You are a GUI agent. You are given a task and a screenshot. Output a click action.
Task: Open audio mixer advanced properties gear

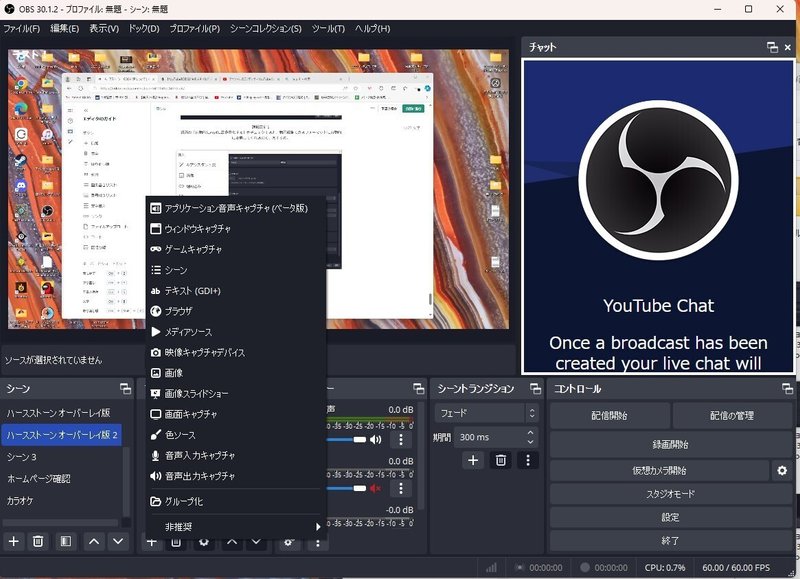point(289,543)
